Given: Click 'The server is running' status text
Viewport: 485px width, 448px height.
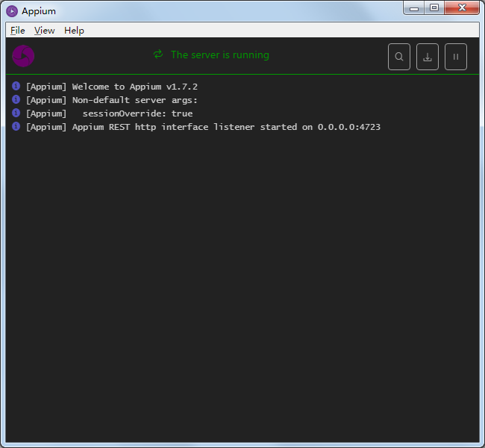Looking at the screenshot, I should 220,55.
